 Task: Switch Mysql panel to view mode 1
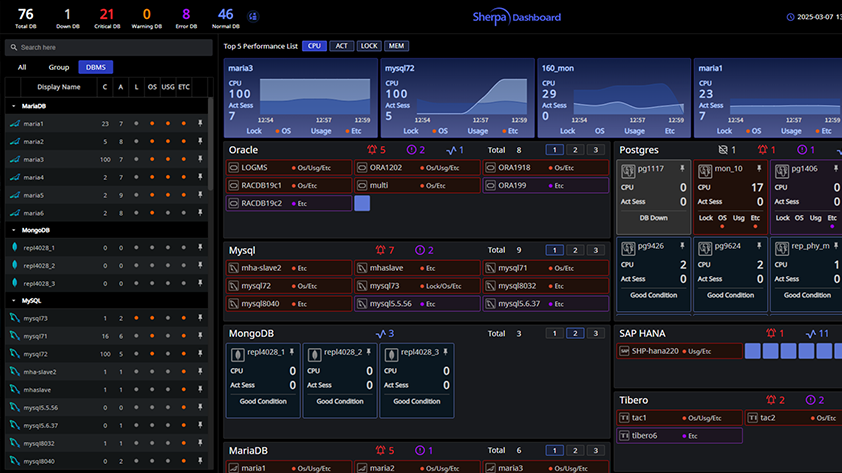[x=554, y=250]
